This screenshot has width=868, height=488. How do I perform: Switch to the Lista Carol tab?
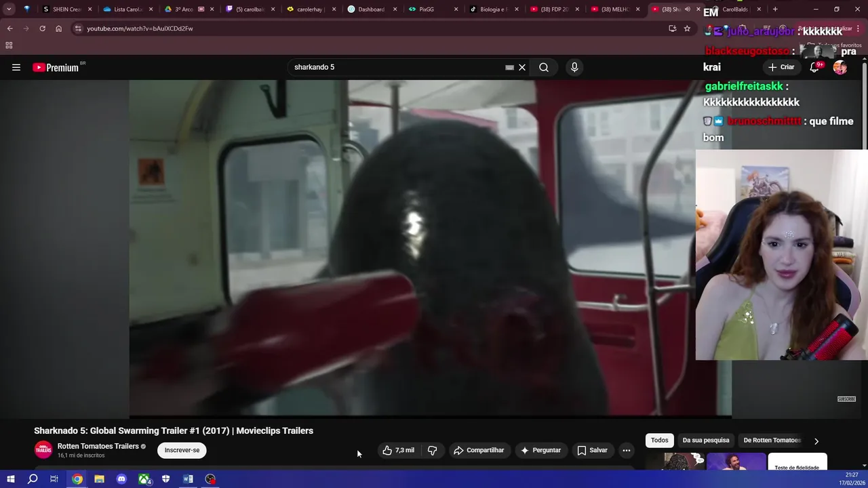coord(127,9)
